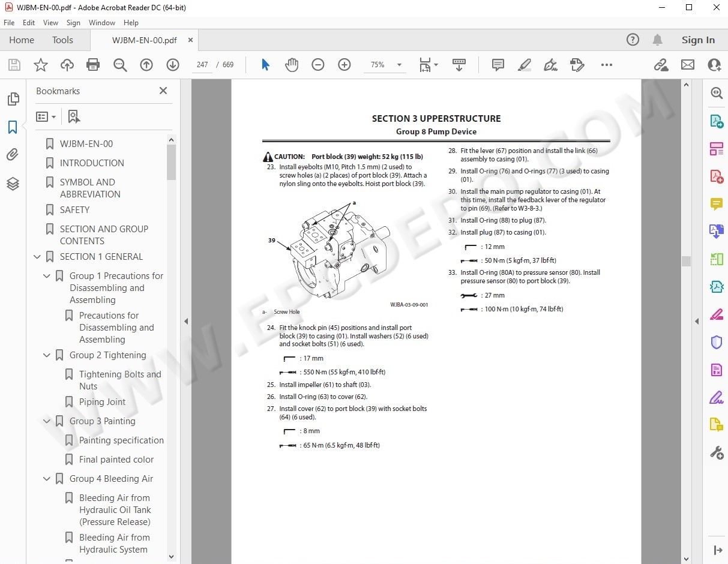The width and height of the screenshot is (728, 564).
Task: Zoom out with the minus button
Action: coord(318,65)
